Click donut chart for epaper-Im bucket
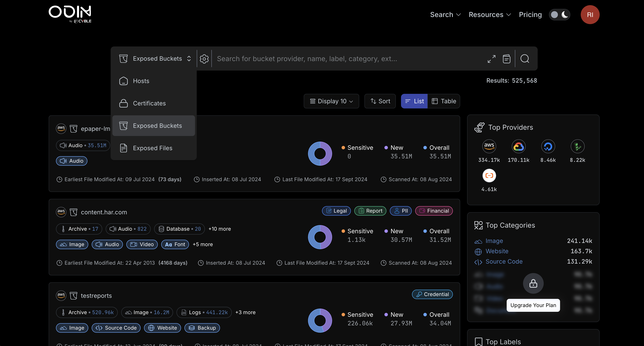 pyautogui.click(x=320, y=153)
